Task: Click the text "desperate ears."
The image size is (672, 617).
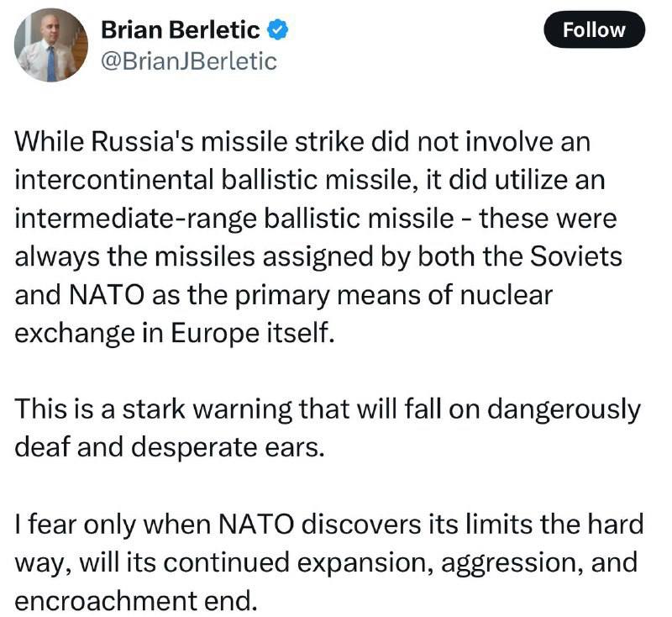Action: point(227,447)
